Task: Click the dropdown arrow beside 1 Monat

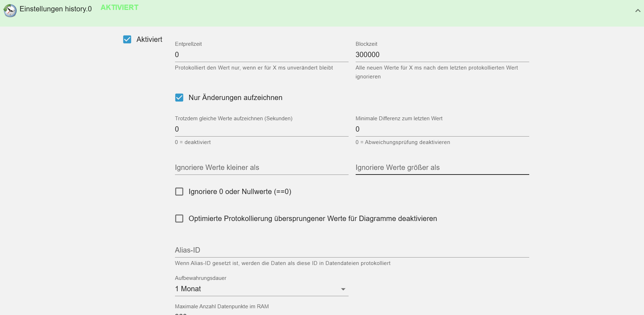Action: 343,289
